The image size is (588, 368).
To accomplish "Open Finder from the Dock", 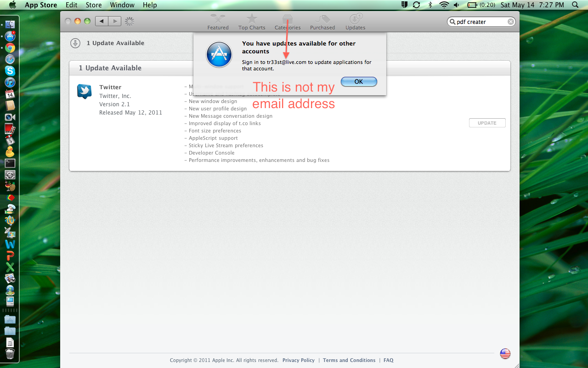I will 10,24.
